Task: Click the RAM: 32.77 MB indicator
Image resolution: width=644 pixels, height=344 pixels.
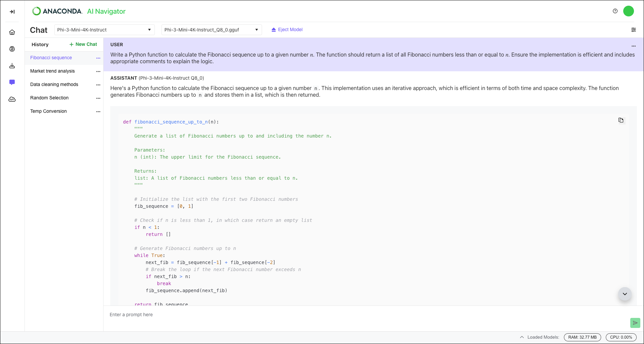Action: coord(582,337)
